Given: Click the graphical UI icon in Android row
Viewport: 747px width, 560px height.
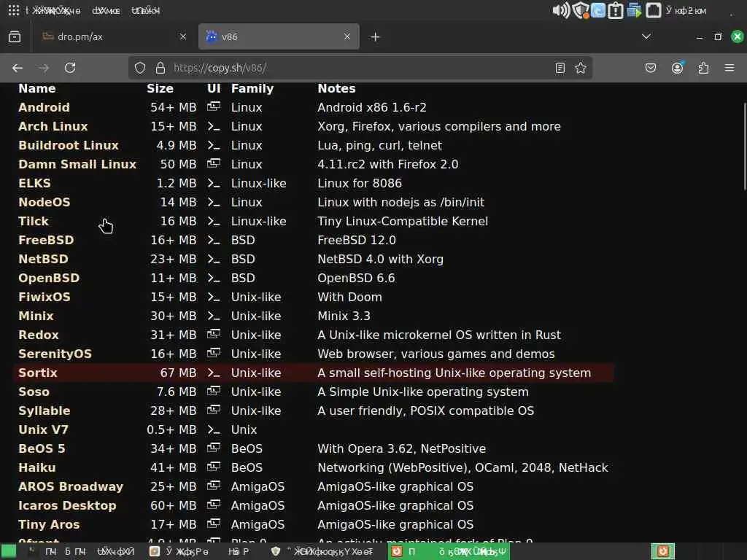Looking at the screenshot, I should coord(214,106).
